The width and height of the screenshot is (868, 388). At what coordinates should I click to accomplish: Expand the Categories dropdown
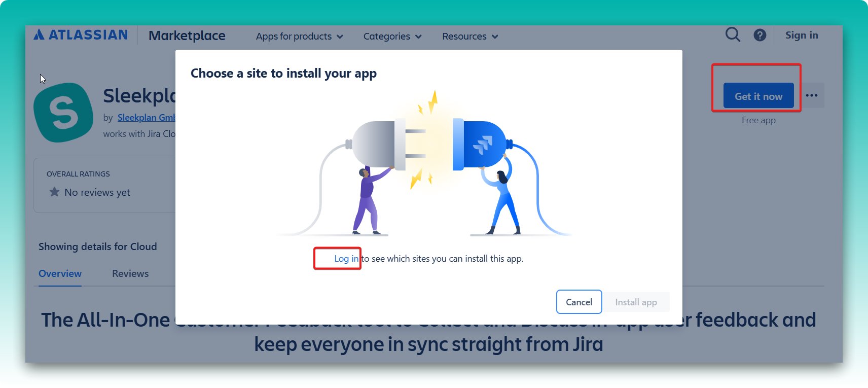click(x=392, y=37)
